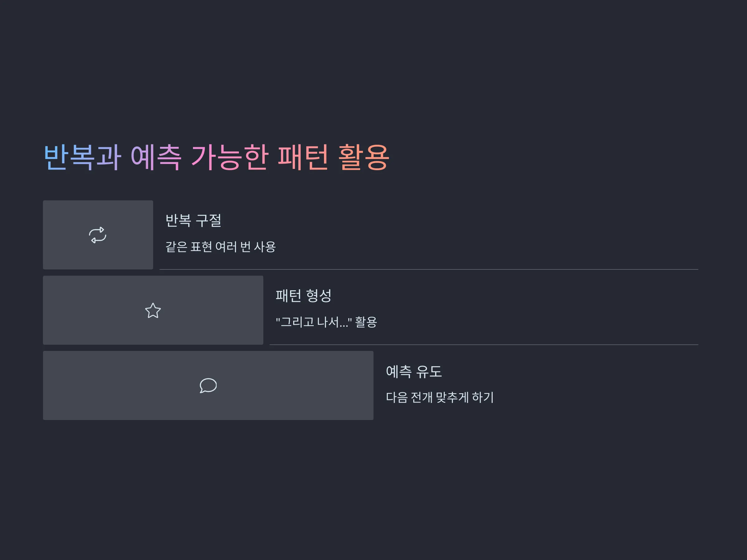Click the quoted text "그리고 나서..." 활용
The width and height of the screenshot is (747, 560).
(326, 322)
